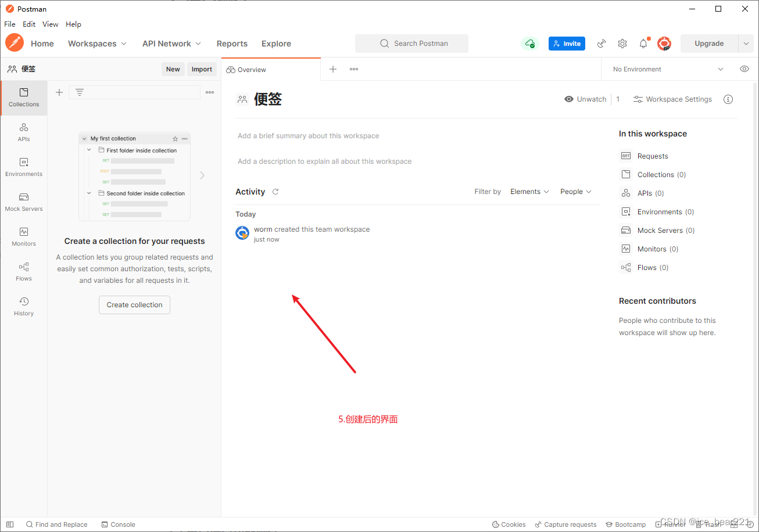Open a new tab with the plus icon
The height and width of the screenshot is (532, 759).
point(333,69)
